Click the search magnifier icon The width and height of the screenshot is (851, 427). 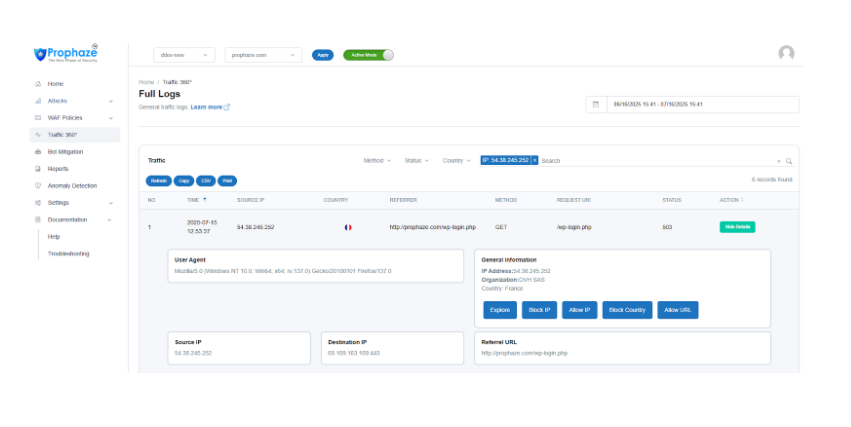pyautogui.click(x=788, y=160)
